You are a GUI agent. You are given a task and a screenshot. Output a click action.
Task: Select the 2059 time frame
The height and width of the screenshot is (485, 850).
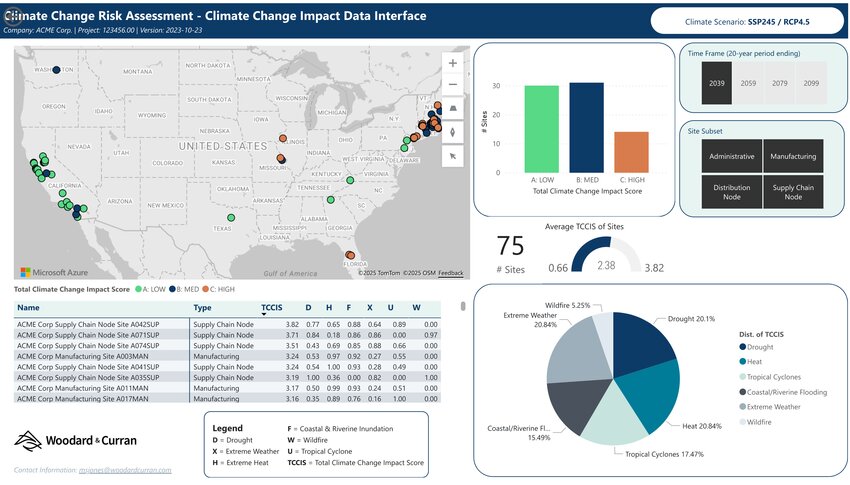tap(748, 83)
